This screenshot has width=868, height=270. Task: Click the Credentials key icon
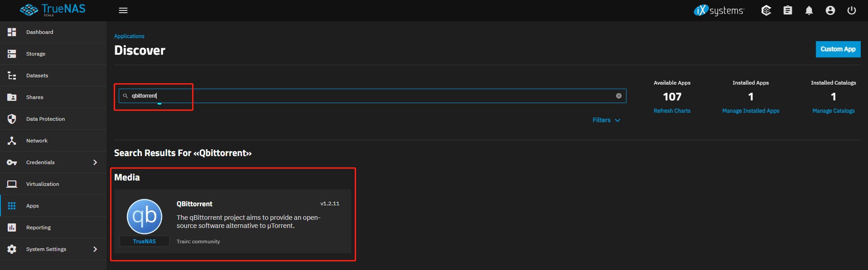12,162
